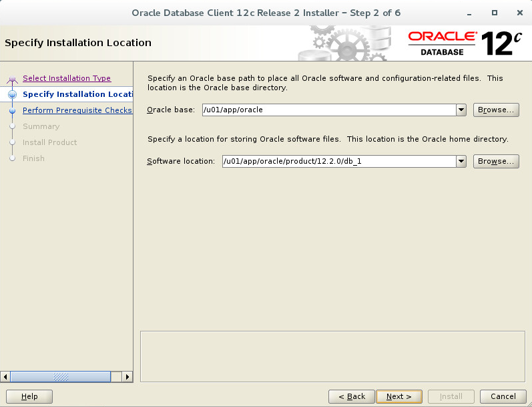Click the Next button
The image size is (532, 407).
tap(399, 396)
